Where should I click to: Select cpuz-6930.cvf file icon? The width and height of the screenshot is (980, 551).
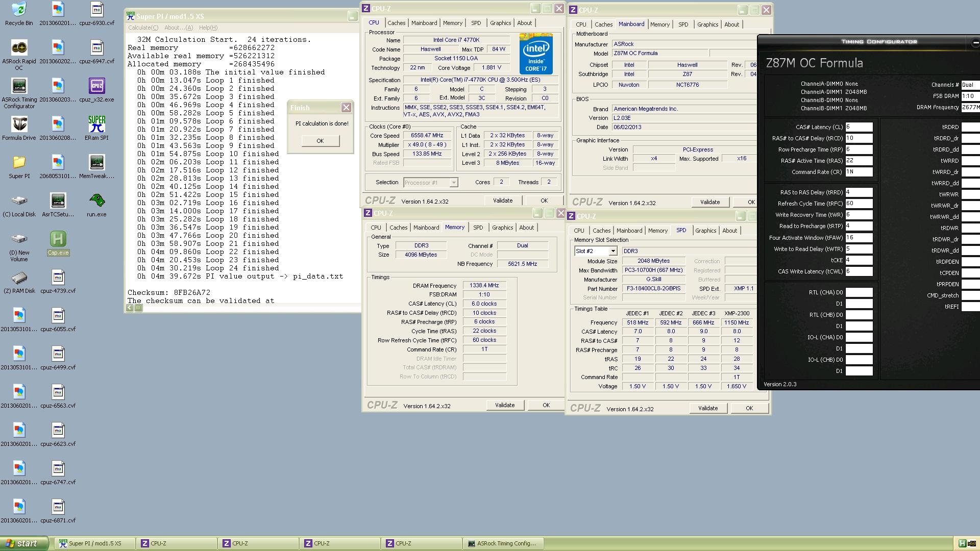coord(96,14)
